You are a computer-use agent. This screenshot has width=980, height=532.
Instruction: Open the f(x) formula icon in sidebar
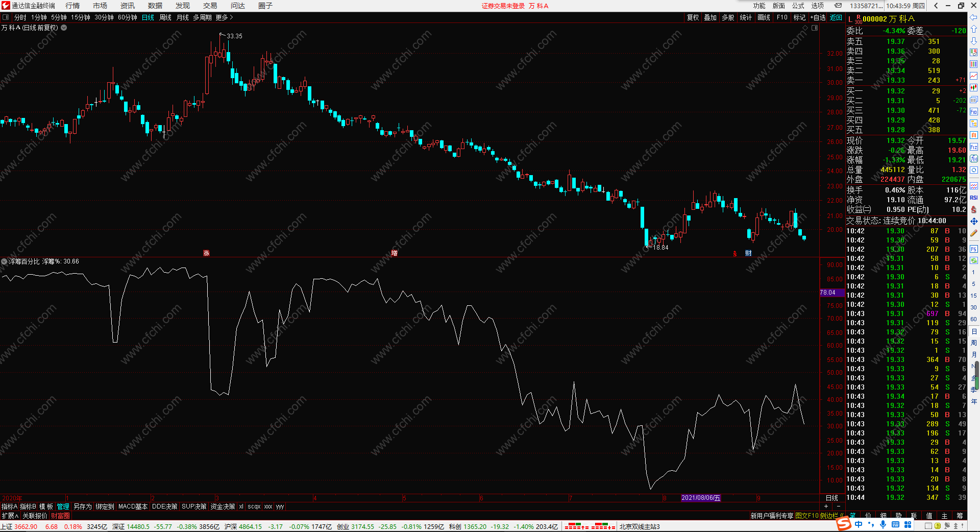point(973,158)
